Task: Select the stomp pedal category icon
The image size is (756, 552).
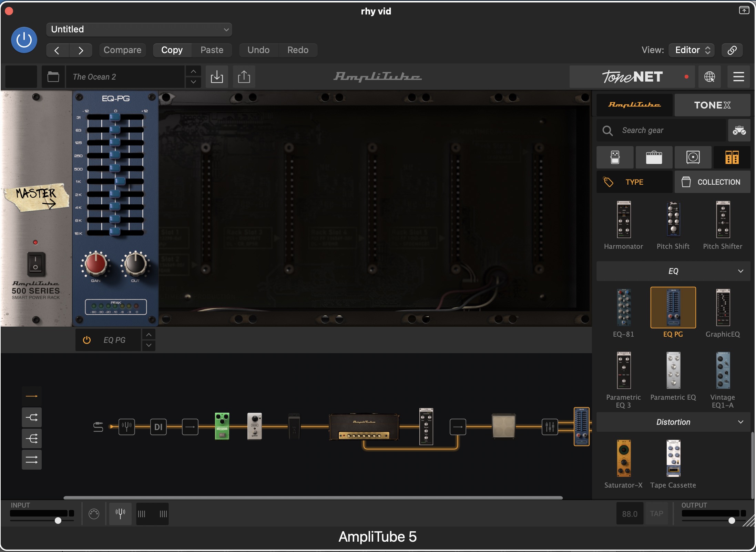Action: (x=615, y=157)
